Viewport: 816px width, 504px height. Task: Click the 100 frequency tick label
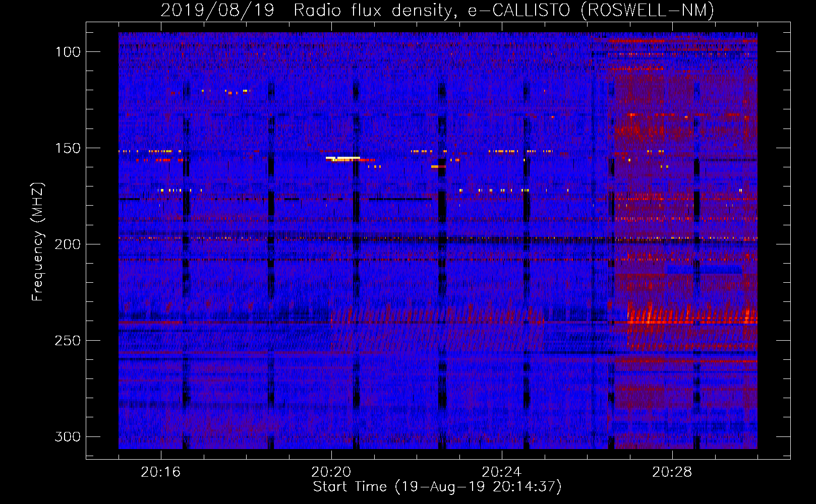[68, 52]
